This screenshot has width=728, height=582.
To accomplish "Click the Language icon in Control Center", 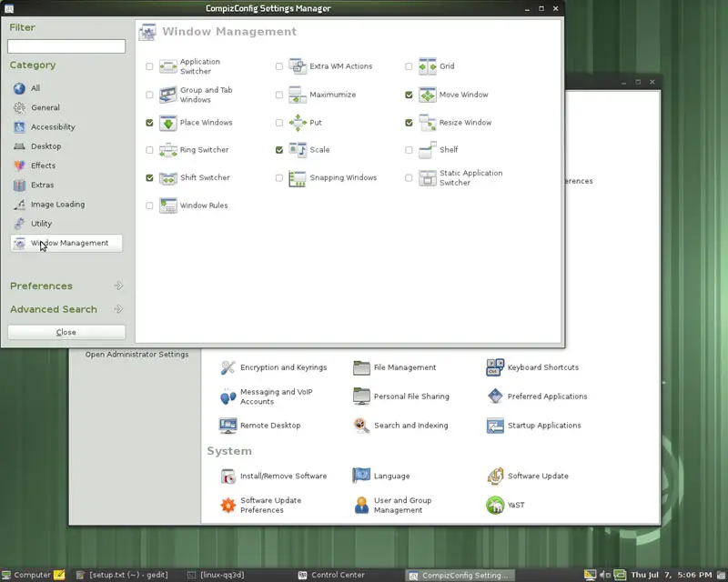I will point(361,477).
